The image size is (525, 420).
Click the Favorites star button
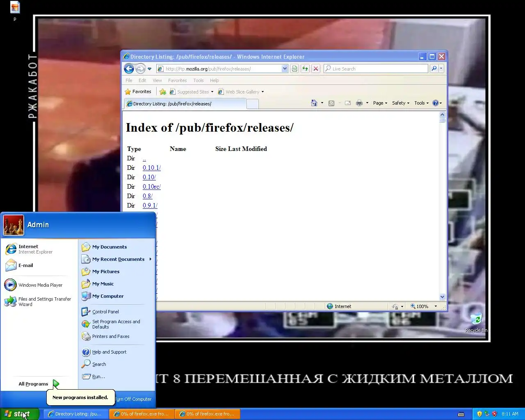pos(138,92)
